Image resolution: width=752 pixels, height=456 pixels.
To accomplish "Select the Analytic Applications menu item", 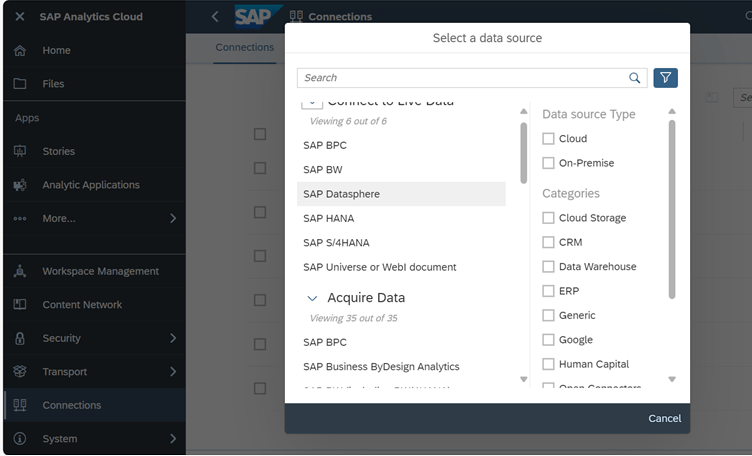I will coord(94,185).
